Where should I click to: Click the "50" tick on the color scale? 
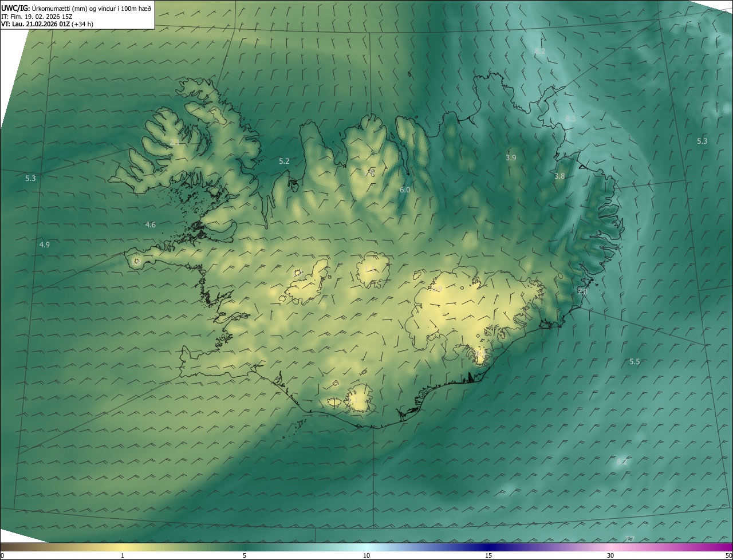pos(728,555)
